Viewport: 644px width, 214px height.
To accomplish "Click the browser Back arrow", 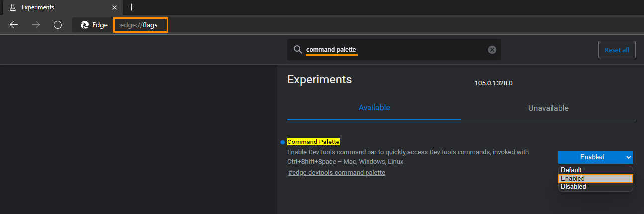I will pos(14,25).
